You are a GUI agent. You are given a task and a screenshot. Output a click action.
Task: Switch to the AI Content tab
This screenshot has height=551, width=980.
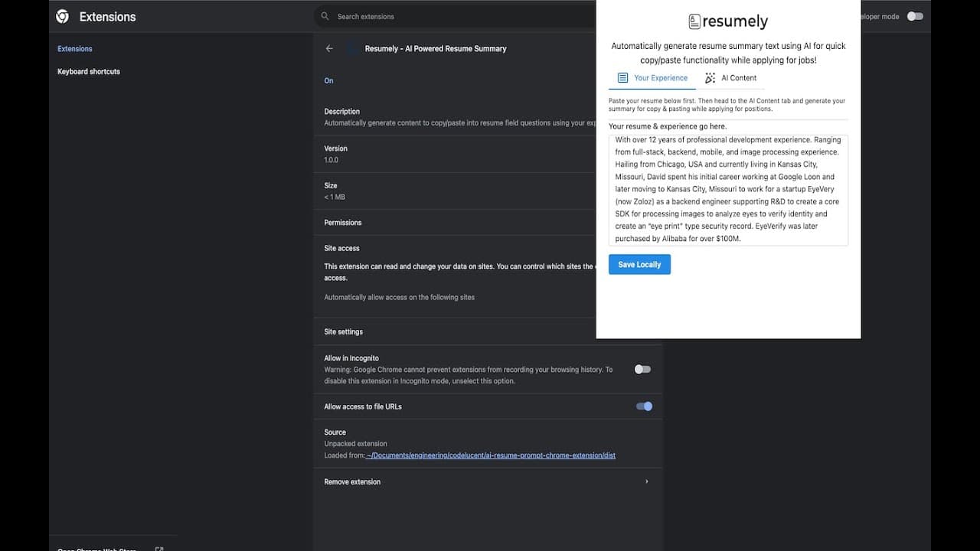coord(730,78)
